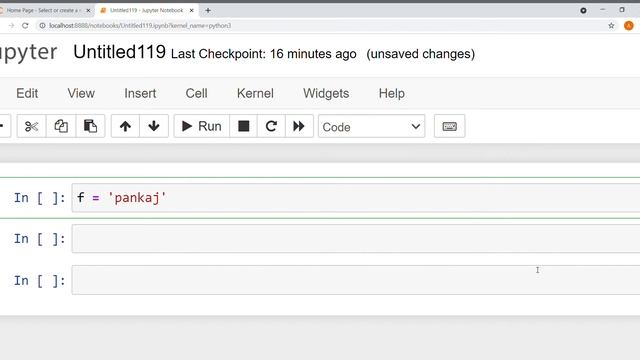Rename the notebook title Untitled119
Image resolution: width=640 pixels, height=360 pixels.
[120, 52]
